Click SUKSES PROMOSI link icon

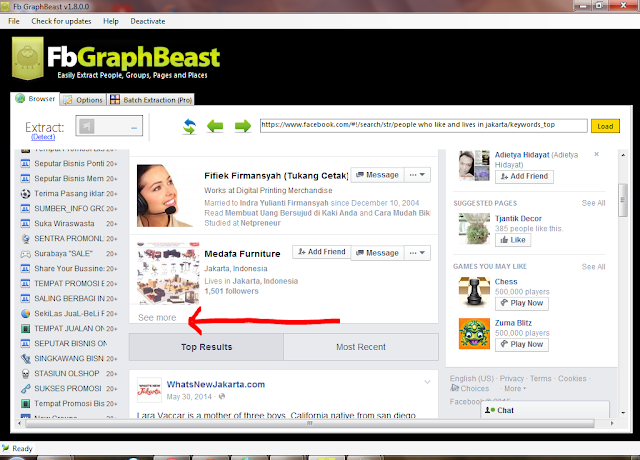25,389
